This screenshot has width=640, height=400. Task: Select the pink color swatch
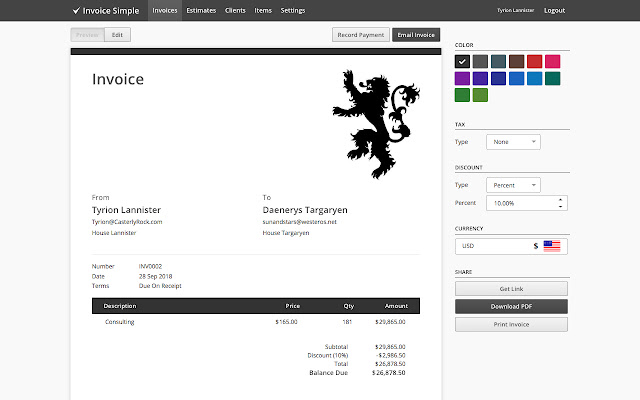click(x=552, y=62)
